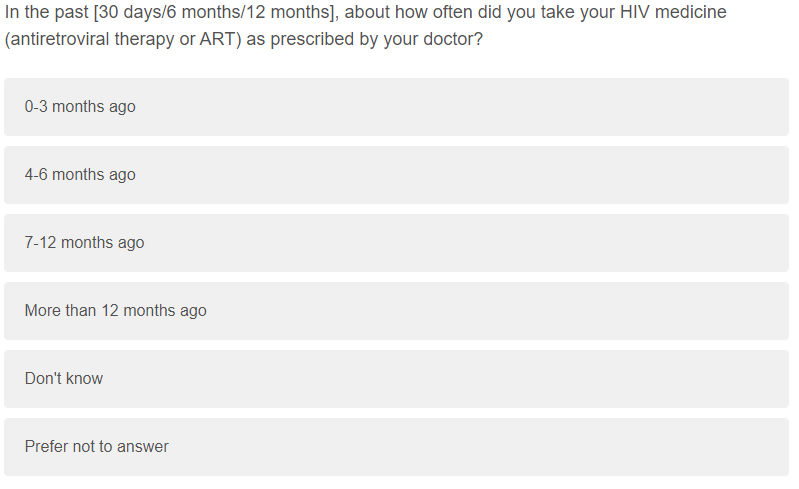Image resolution: width=799 pixels, height=489 pixels.
Task: Select "More than 12 months ago"
Action: pyautogui.click(x=396, y=311)
